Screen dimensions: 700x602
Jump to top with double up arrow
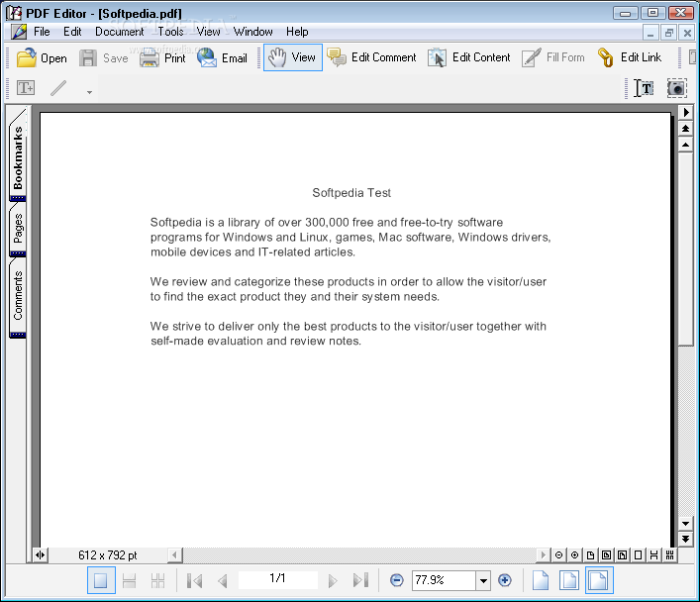coord(686,129)
